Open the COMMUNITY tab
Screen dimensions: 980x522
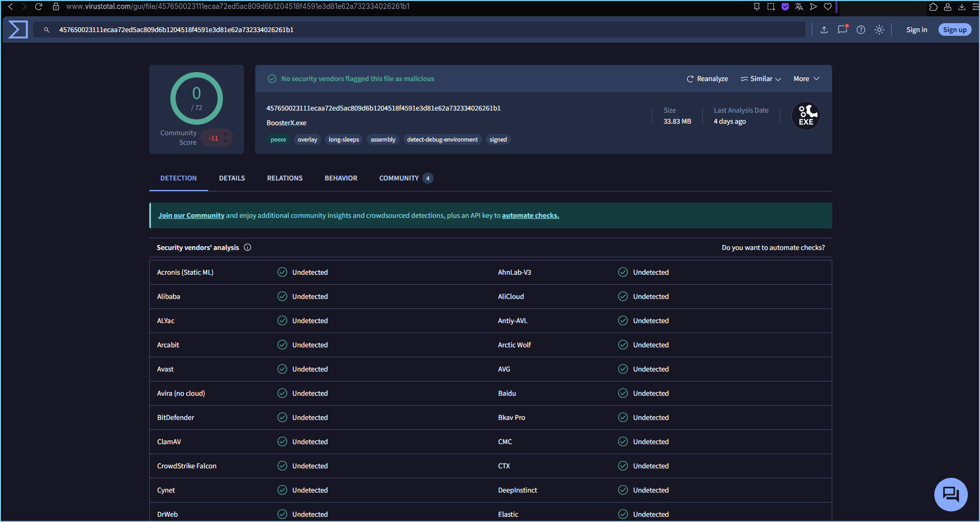(x=406, y=178)
